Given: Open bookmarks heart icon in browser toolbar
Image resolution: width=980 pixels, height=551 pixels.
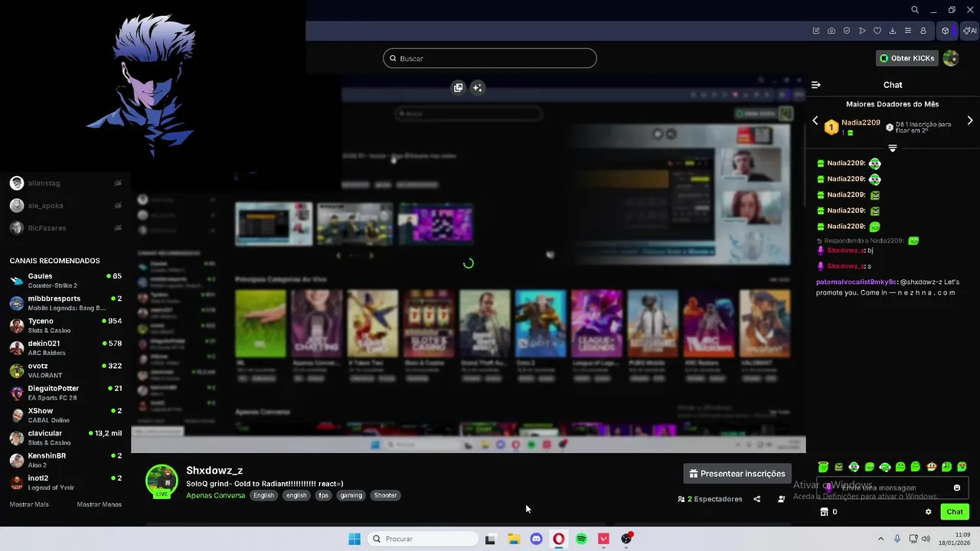Looking at the screenshot, I should 877,31.
